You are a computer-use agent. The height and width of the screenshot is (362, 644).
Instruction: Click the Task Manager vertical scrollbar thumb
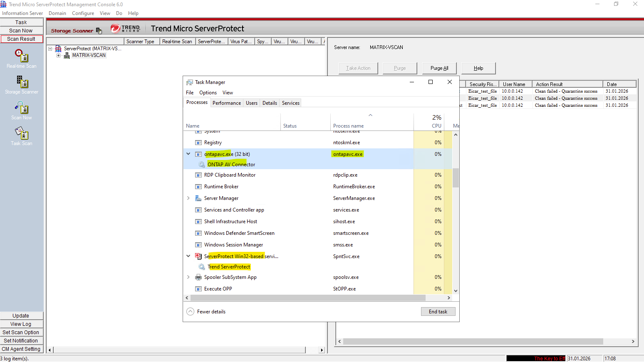pos(456,178)
